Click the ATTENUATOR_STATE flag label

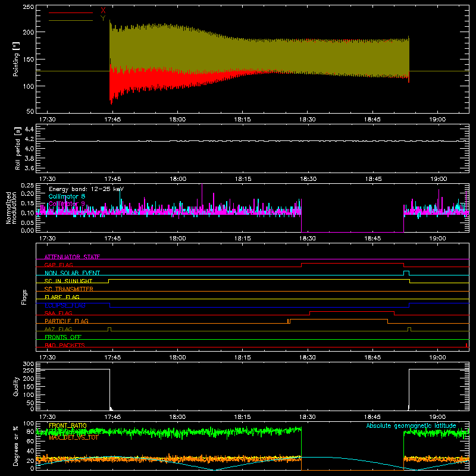72,257
